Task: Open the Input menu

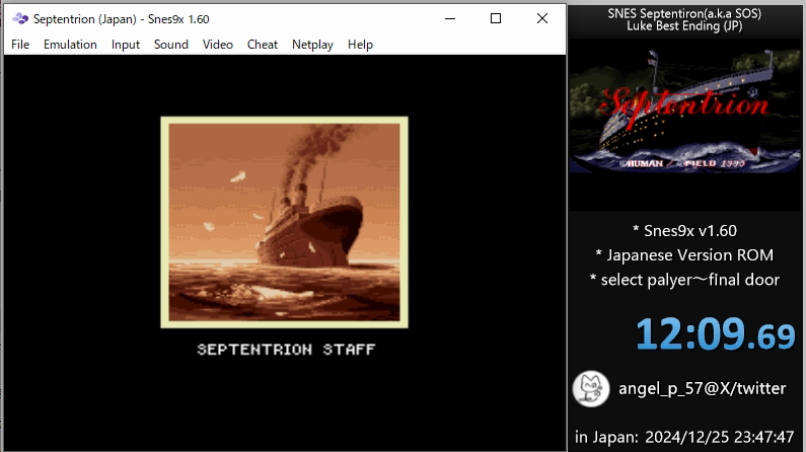Action: pos(125,45)
